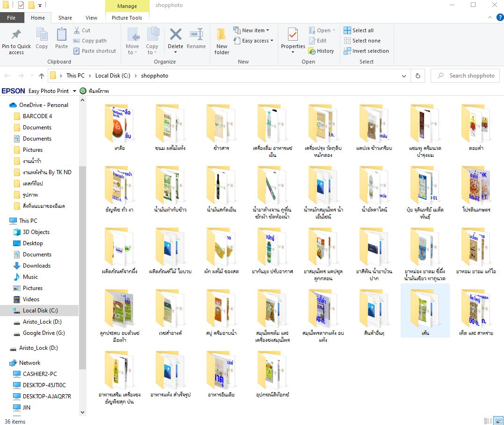
Task: Expand the address bar history dropdown
Action: [404, 76]
